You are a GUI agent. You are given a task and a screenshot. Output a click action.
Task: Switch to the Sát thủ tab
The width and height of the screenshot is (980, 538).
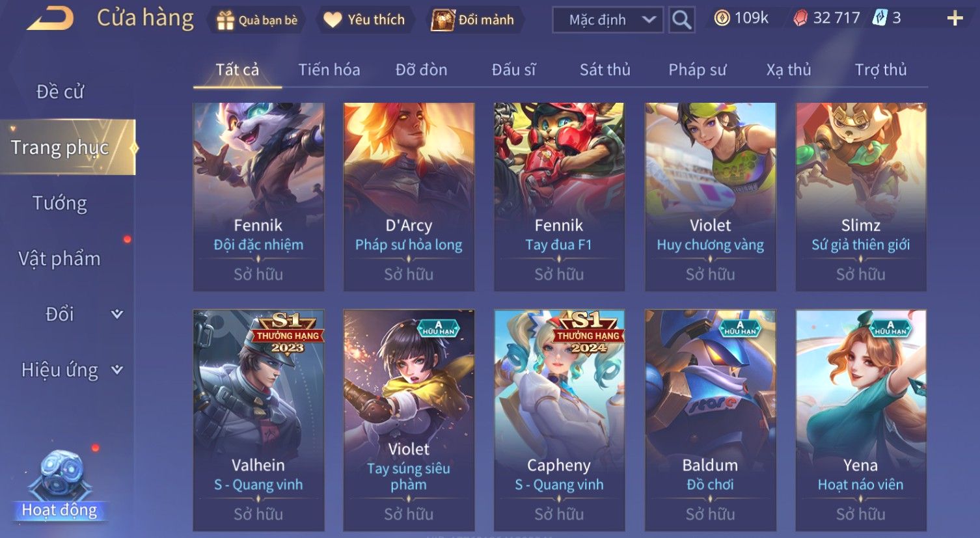(x=605, y=70)
